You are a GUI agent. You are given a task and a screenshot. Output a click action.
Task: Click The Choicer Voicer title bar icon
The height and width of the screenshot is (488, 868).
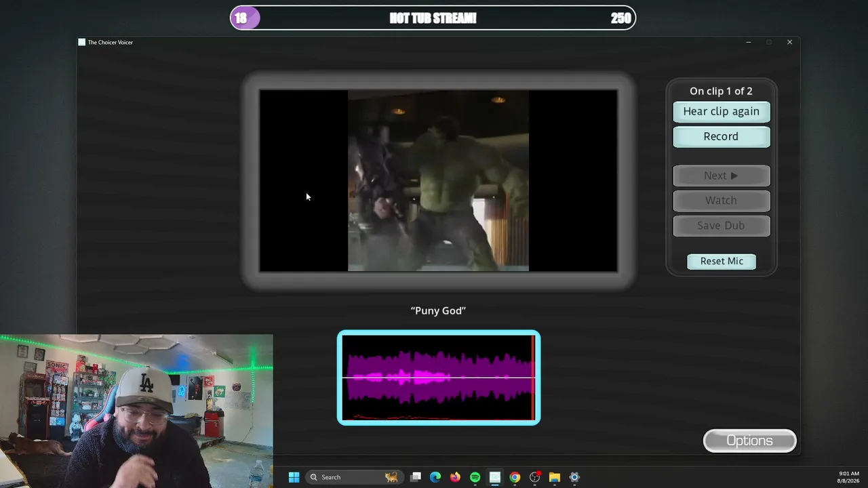82,42
